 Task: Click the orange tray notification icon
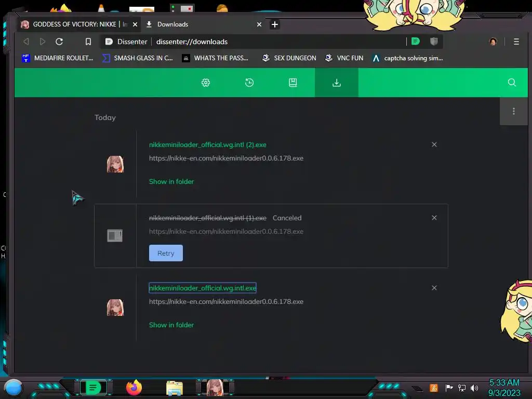click(x=434, y=388)
